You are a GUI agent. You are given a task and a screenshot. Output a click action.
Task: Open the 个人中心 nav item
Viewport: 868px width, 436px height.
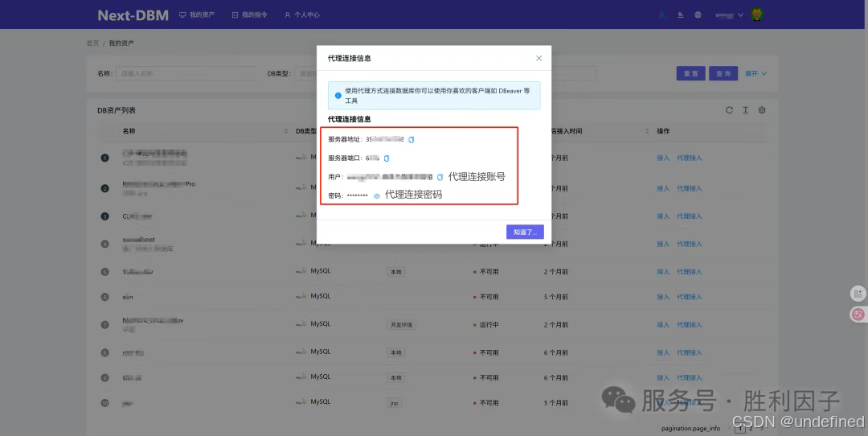point(302,15)
